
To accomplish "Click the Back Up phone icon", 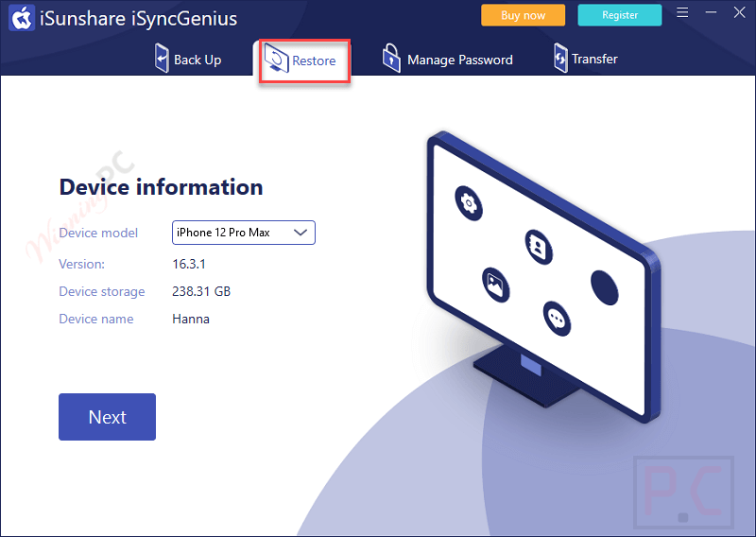I will pos(162,59).
